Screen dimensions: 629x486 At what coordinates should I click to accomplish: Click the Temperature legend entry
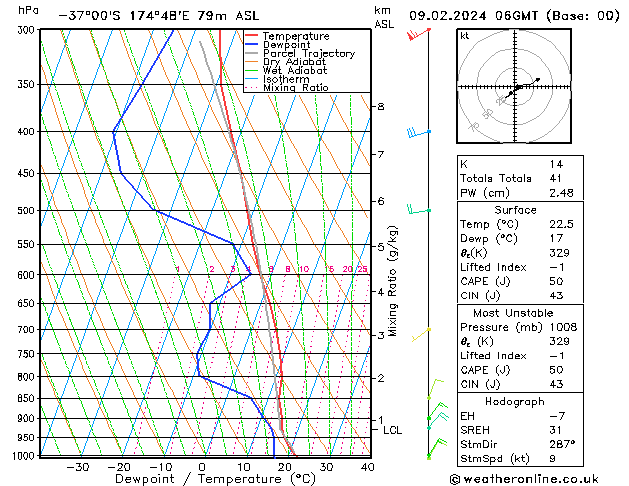[296, 36]
